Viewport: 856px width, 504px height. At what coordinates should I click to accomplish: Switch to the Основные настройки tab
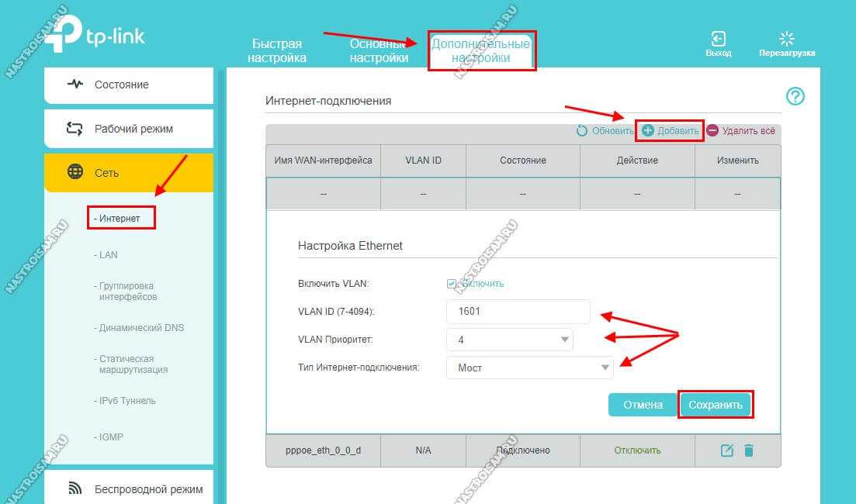point(379,50)
